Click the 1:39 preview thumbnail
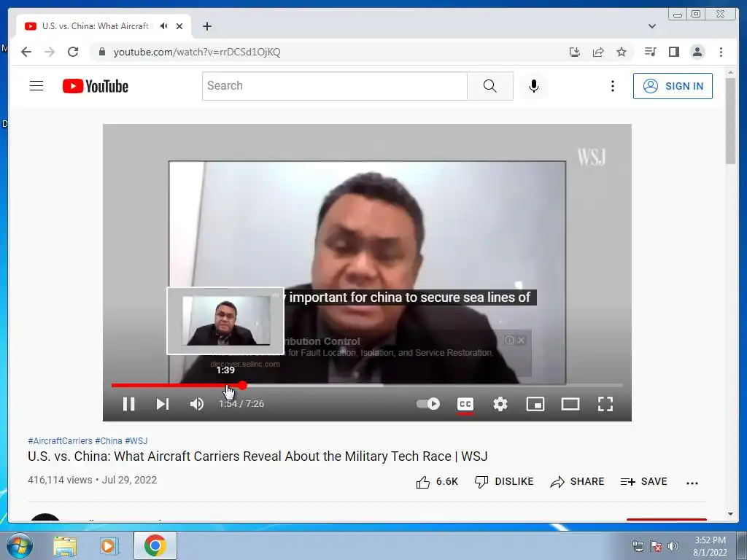 [x=225, y=321]
